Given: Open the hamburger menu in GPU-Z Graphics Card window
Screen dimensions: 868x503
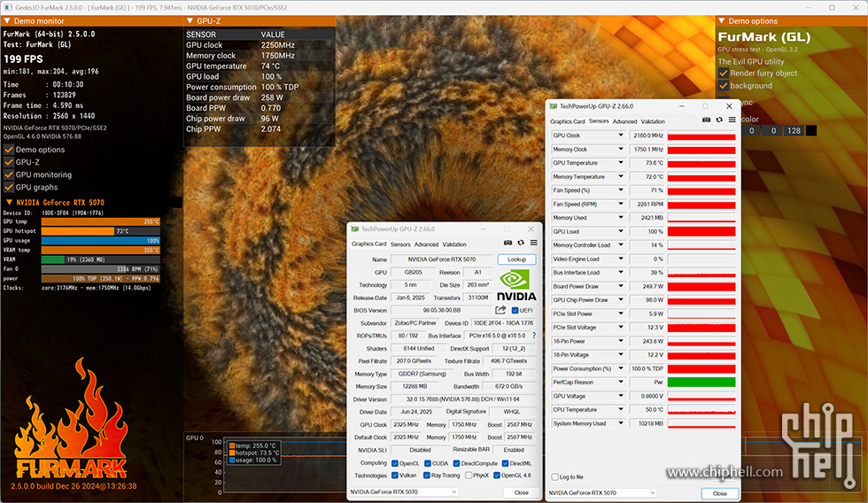Looking at the screenshot, I should click(x=533, y=243).
